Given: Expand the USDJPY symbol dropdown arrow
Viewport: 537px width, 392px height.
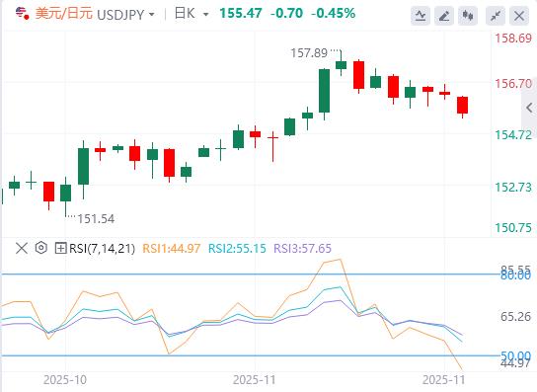Looking at the screenshot, I should (x=151, y=15).
